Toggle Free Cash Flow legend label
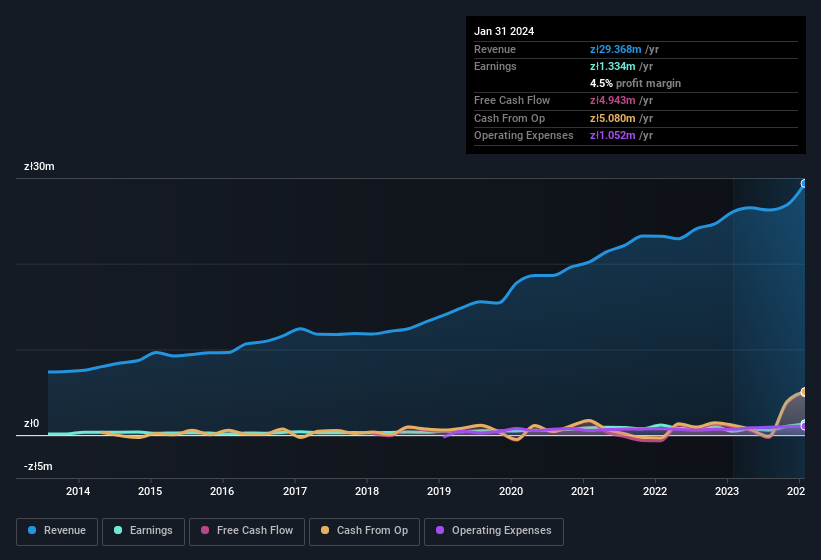Viewport: 821px width, 560px height. click(255, 530)
